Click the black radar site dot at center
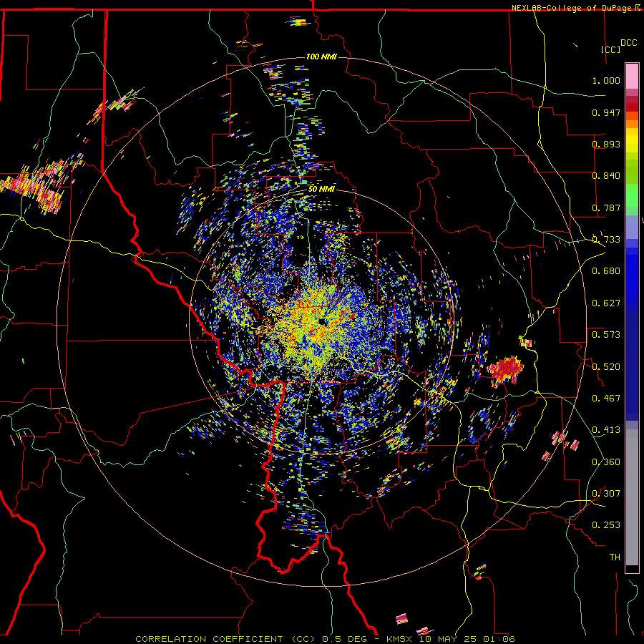Image resolution: width=644 pixels, height=644 pixels. (322, 321)
